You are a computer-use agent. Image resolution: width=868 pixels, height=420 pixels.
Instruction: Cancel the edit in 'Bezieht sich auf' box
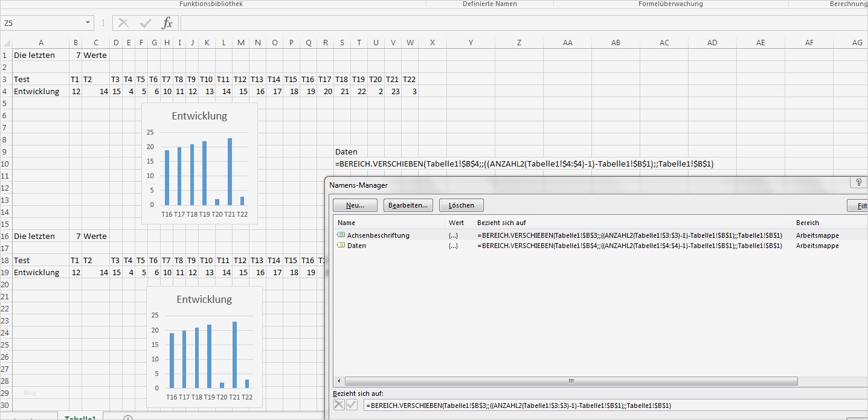coord(339,405)
